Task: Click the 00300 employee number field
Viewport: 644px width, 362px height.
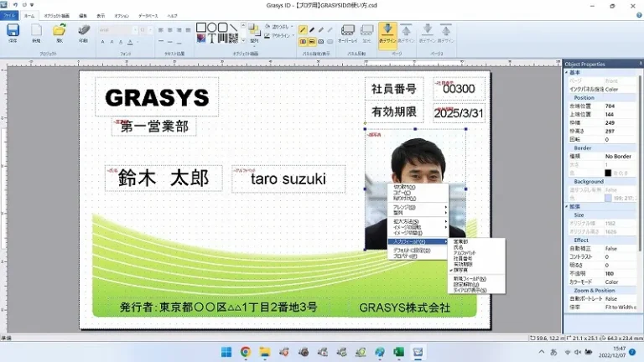Action: pyautogui.click(x=459, y=89)
